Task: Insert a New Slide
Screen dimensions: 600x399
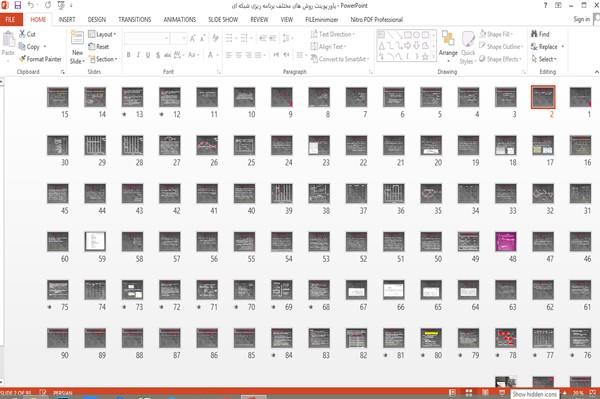Action: point(77,47)
